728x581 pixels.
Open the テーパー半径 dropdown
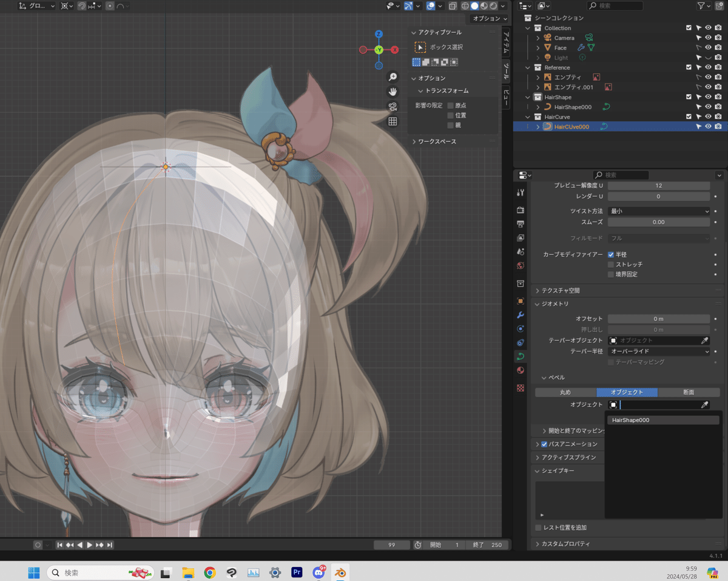pos(659,352)
